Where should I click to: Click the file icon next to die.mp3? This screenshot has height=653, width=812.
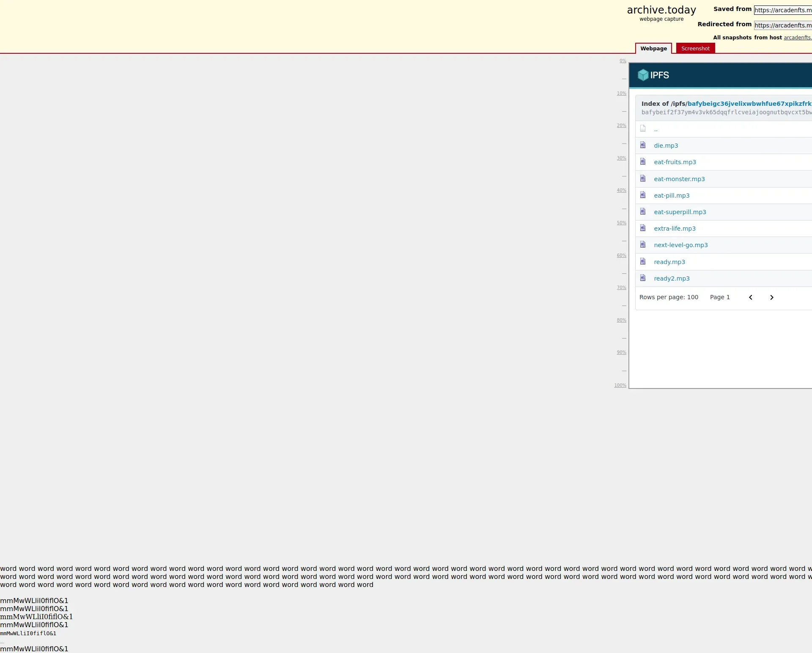[643, 145]
